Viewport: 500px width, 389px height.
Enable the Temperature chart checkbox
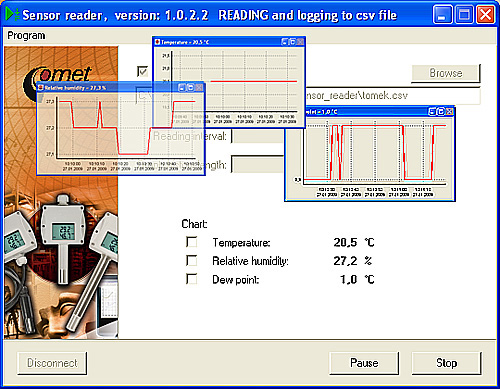(x=191, y=242)
